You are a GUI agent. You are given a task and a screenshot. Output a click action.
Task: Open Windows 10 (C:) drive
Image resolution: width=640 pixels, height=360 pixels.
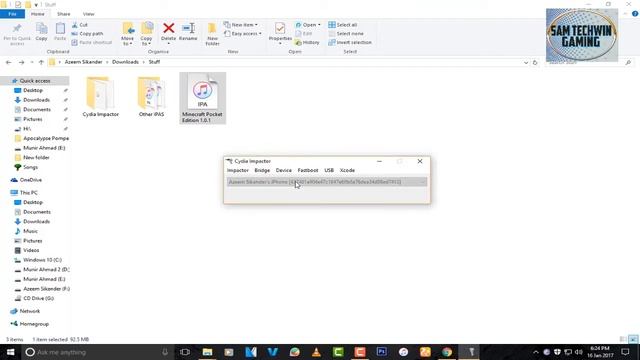click(x=42, y=260)
